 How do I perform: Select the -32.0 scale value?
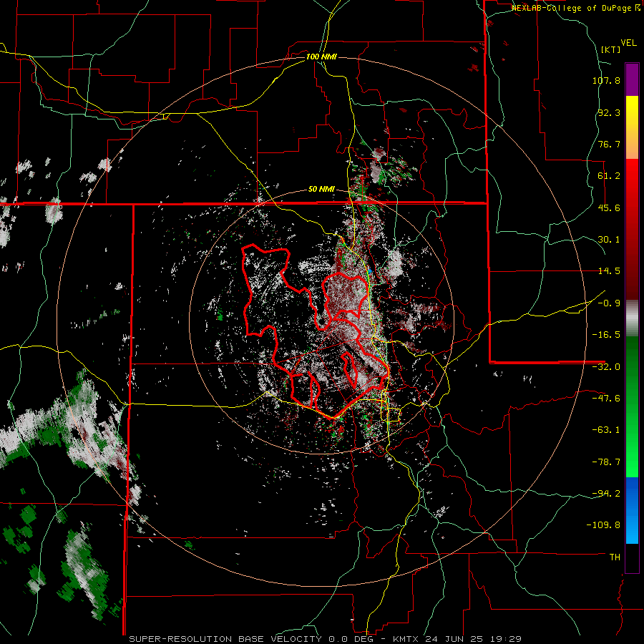[606, 367]
